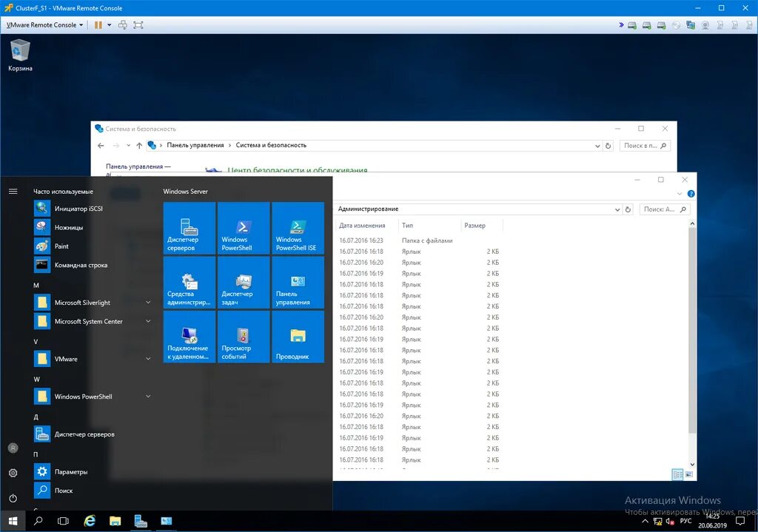Expand recent locations arrow in Система и безопасность
758x532 pixels.
pyautogui.click(x=128, y=146)
